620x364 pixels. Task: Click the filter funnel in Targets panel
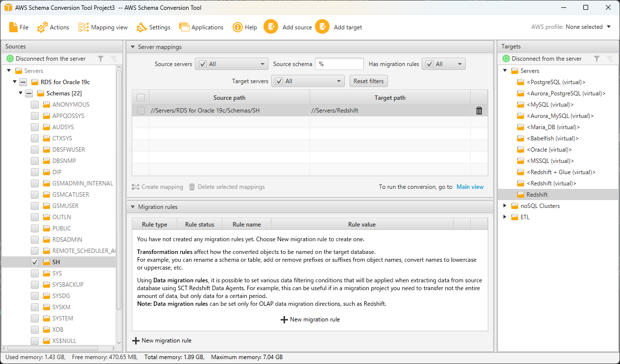pyautogui.click(x=596, y=59)
